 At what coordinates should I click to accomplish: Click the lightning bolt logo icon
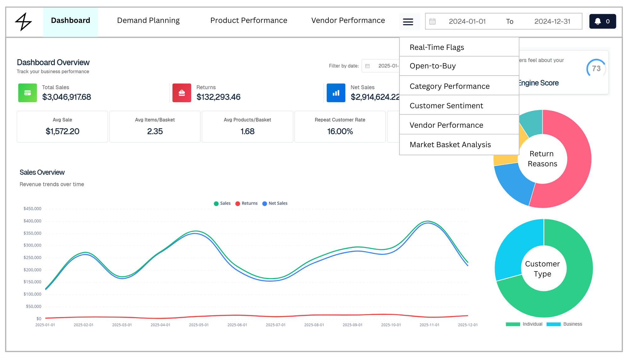(x=24, y=22)
